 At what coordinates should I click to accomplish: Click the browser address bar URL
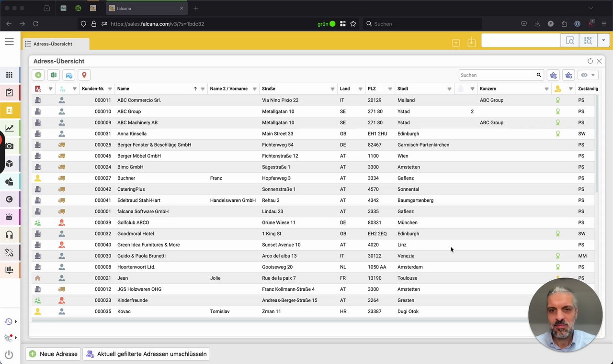coord(158,23)
